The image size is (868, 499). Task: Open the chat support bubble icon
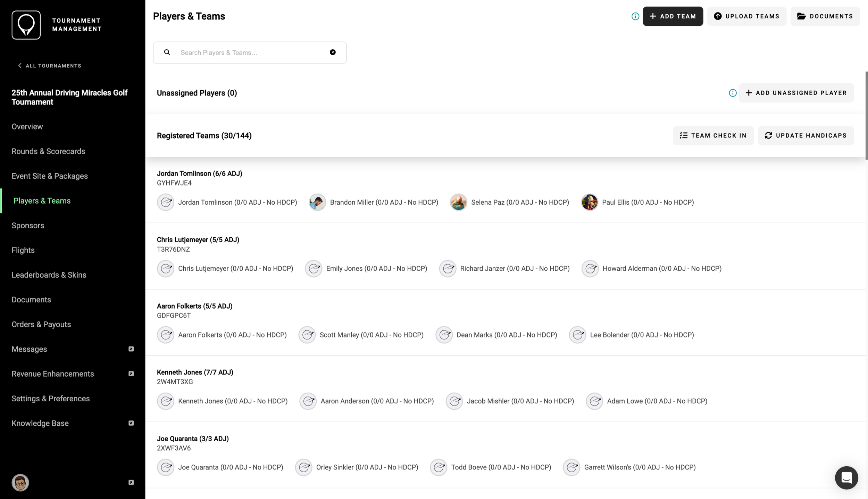point(846,477)
